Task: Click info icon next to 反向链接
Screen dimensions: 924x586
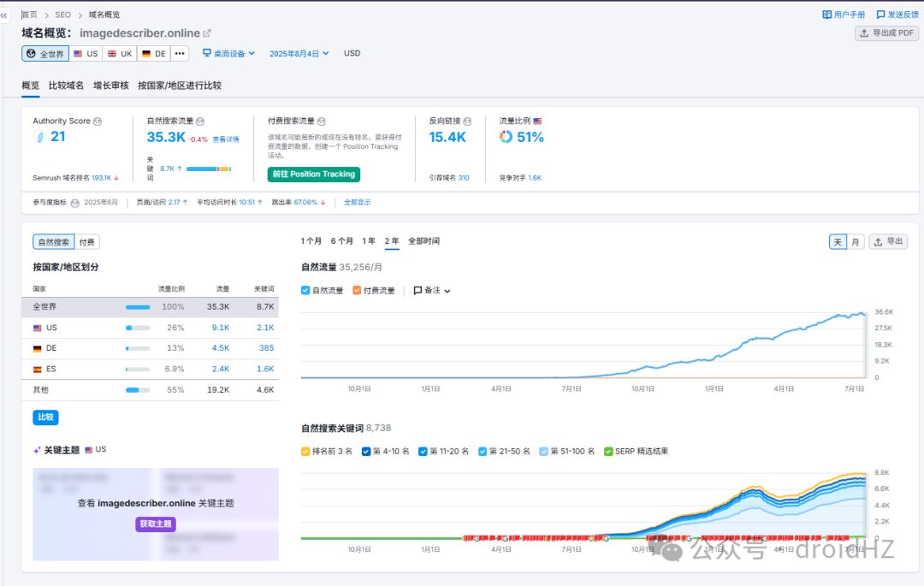Action: (x=467, y=121)
